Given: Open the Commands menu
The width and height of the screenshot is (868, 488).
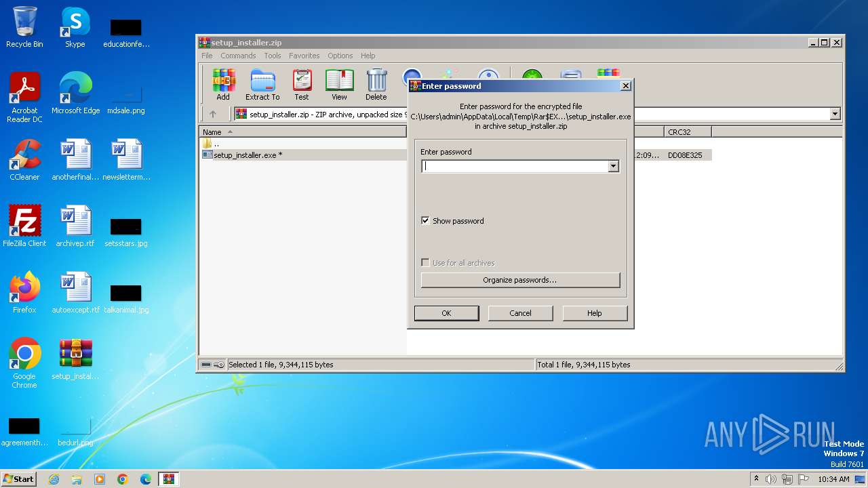Looking at the screenshot, I should click(x=238, y=56).
